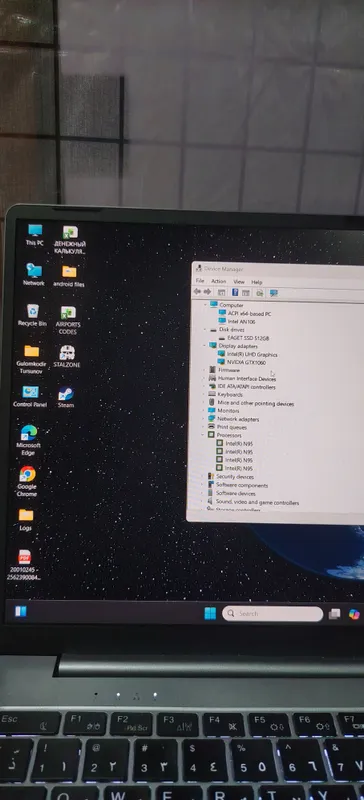The width and height of the screenshot is (364, 800).
Task: Open the Control Panel shortcut
Action: 30,397
